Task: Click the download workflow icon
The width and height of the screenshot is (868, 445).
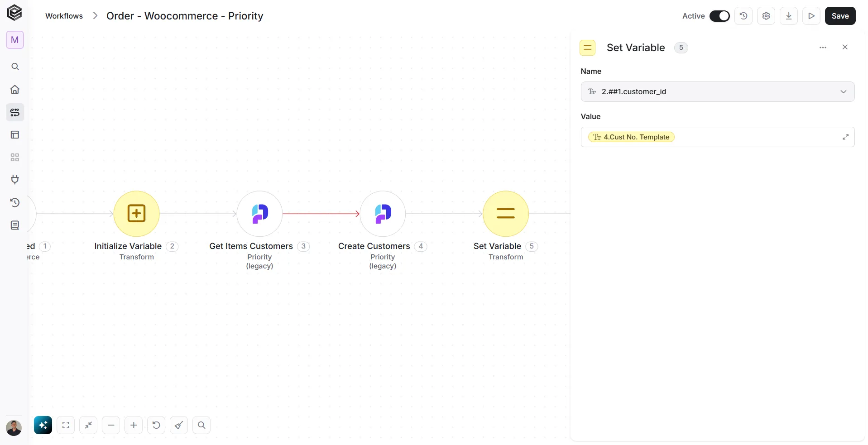Action: coord(789,16)
